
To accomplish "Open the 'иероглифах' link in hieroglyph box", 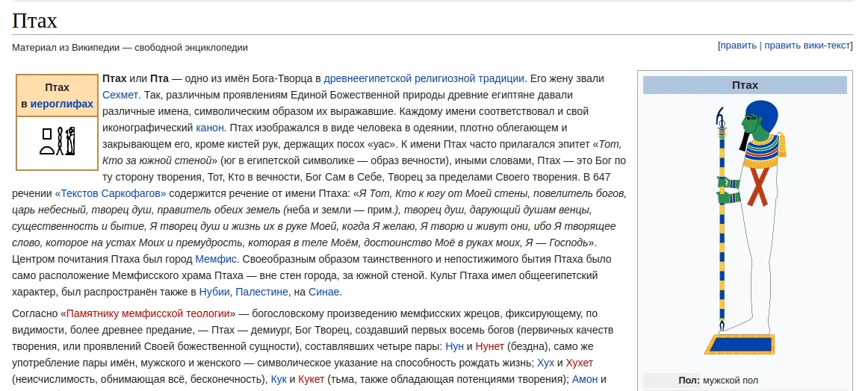I will click(62, 104).
